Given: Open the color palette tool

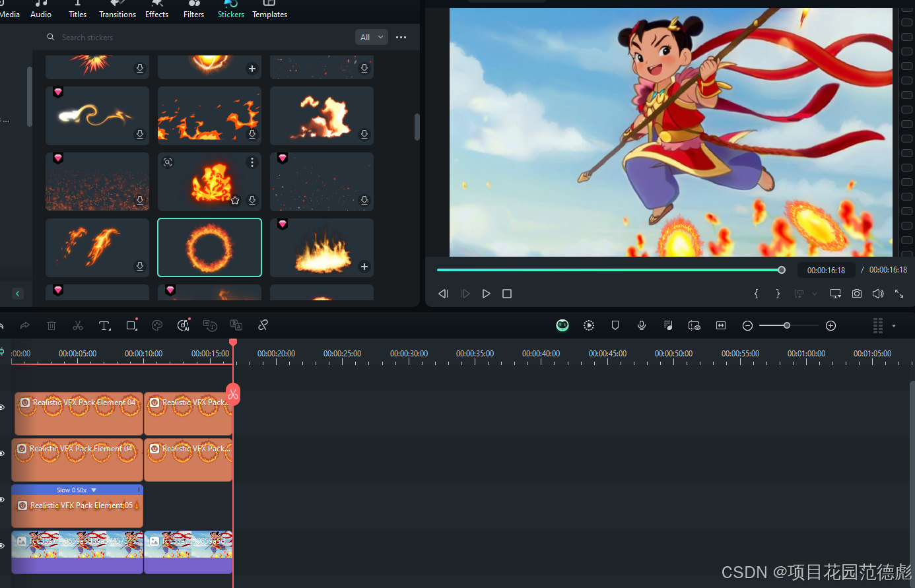Looking at the screenshot, I should point(157,325).
